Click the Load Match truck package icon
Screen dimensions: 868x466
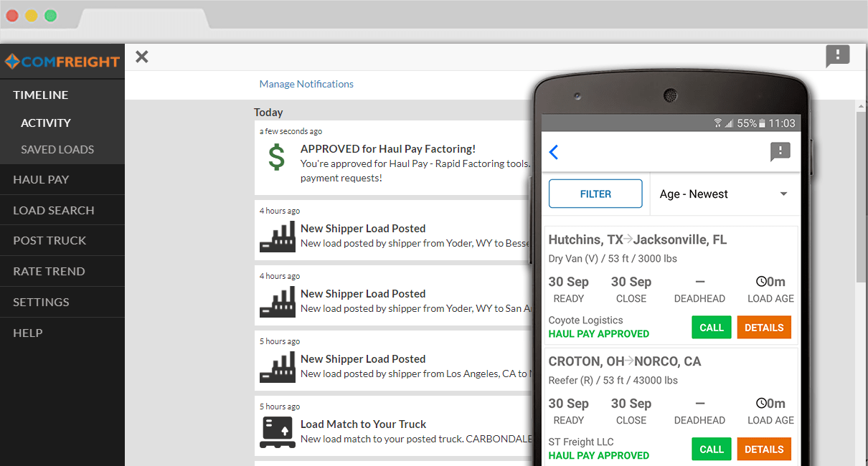point(278,432)
